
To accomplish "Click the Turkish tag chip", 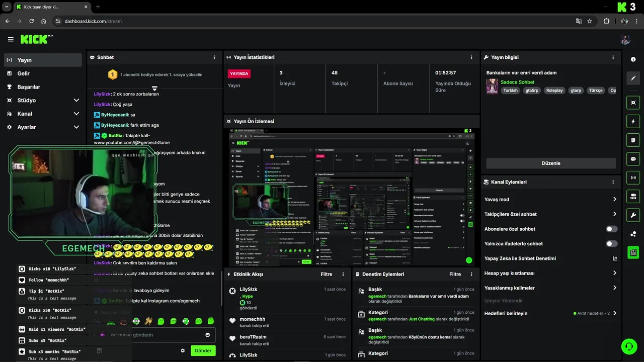I will coord(510,90).
